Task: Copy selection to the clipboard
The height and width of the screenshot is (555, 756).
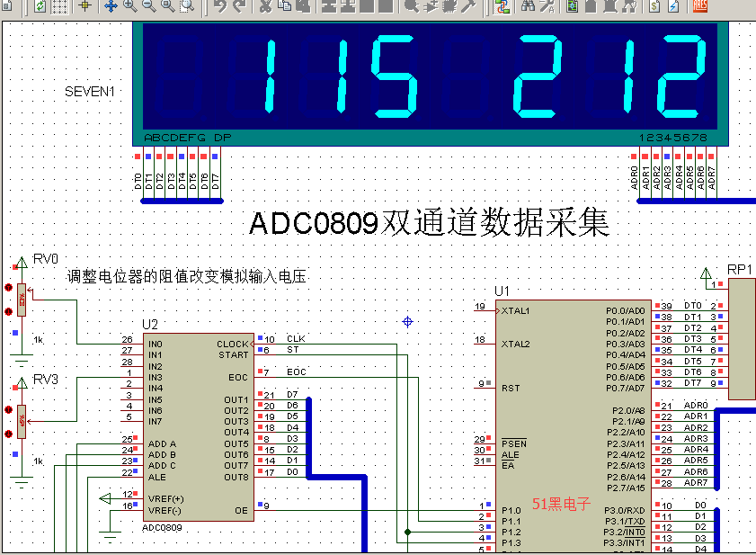Action: (x=284, y=6)
